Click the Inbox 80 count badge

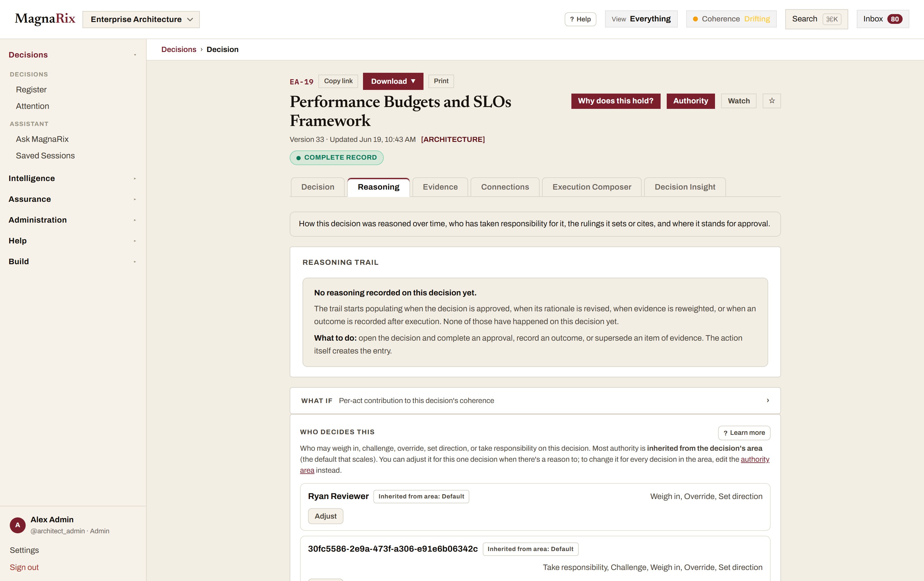coord(894,19)
